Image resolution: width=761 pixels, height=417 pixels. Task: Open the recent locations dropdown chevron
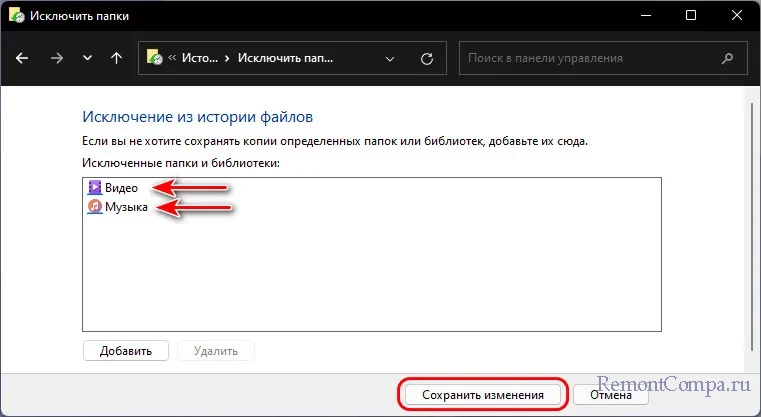pyautogui.click(x=86, y=58)
